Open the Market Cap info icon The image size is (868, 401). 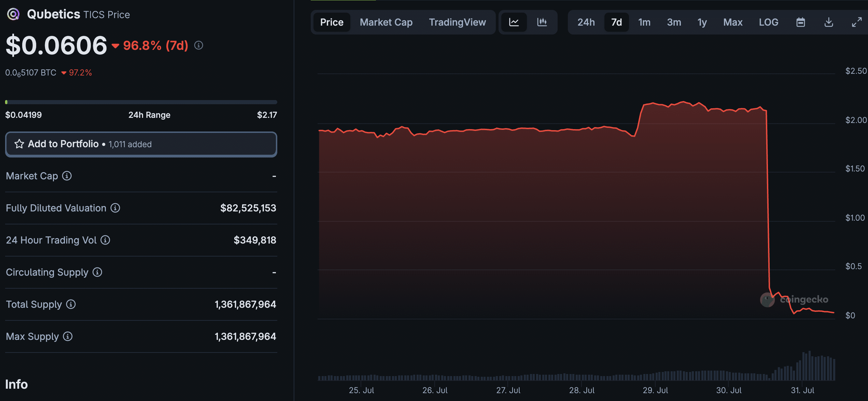coord(67,176)
